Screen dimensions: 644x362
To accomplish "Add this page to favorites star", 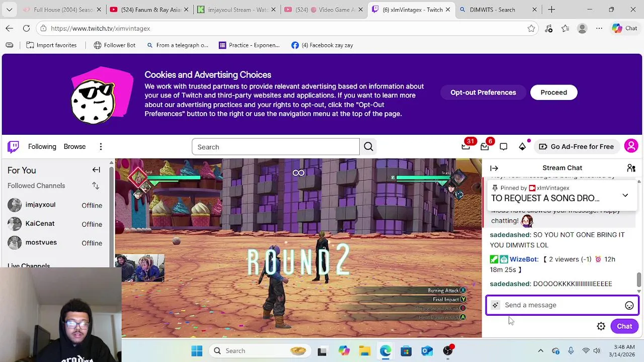I will point(531,29).
